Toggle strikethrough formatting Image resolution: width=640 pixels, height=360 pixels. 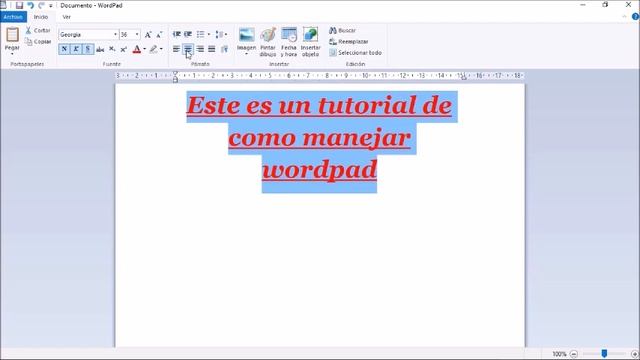100,49
